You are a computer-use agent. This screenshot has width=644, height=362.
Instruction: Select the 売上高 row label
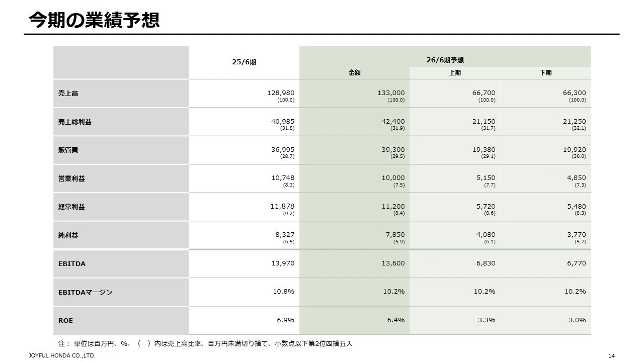[68, 94]
